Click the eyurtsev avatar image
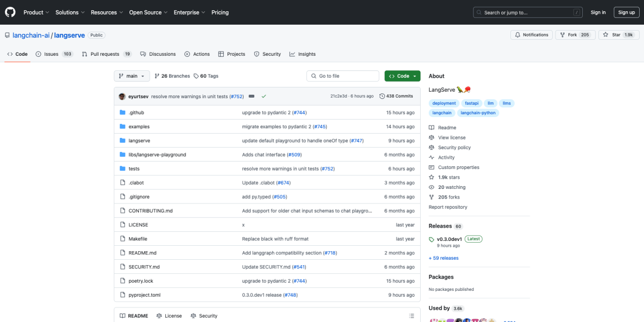The image size is (644, 322). pos(122,96)
